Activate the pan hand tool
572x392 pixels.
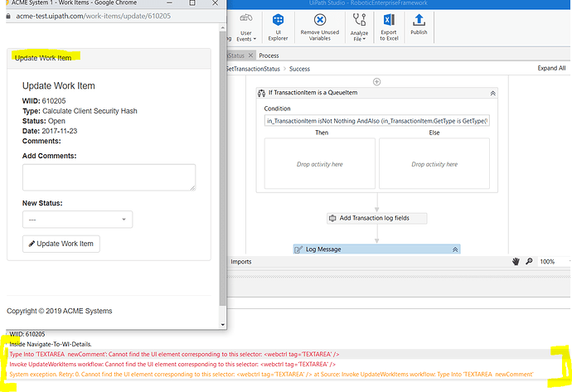click(516, 261)
